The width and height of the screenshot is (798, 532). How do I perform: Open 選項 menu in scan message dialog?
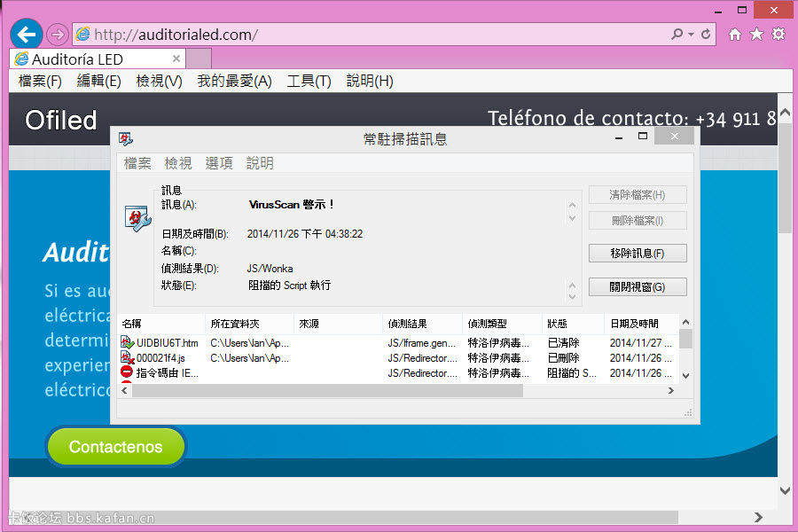tap(219, 163)
